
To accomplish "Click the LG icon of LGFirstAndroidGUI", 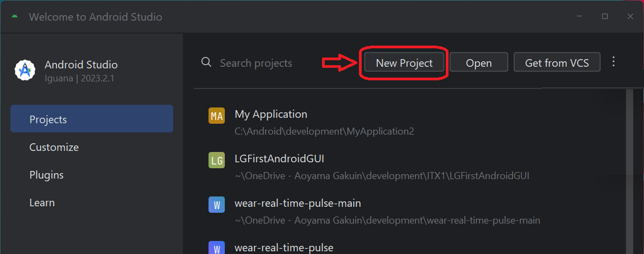I will (217, 160).
